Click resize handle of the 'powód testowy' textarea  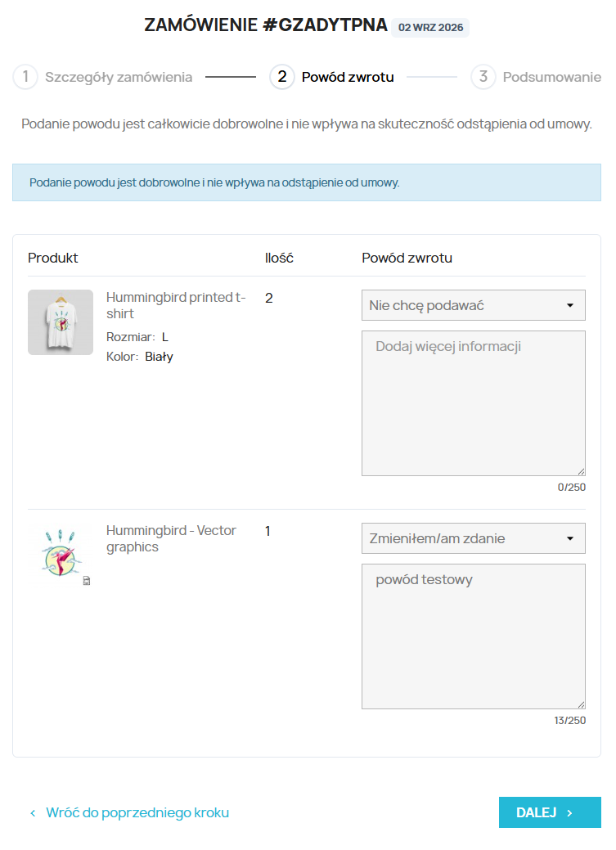click(x=581, y=704)
